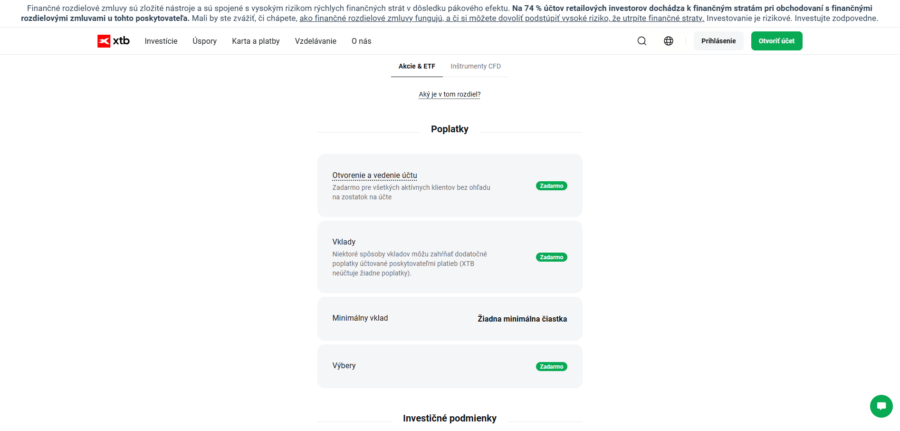Expand the Vzdelávanie menu
900x431 pixels.
316,41
